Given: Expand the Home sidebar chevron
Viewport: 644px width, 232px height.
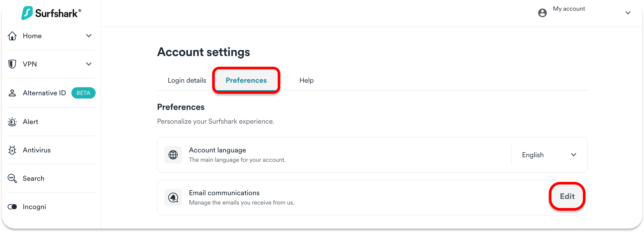Looking at the screenshot, I should 89,36.
